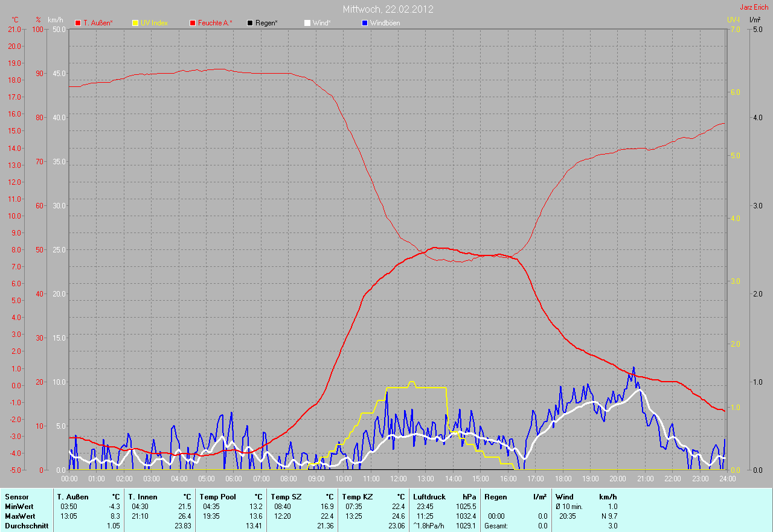Screen dimensions: 773x532
Task: Click the red T. Außen legend swatch
Action: [78, 23]
